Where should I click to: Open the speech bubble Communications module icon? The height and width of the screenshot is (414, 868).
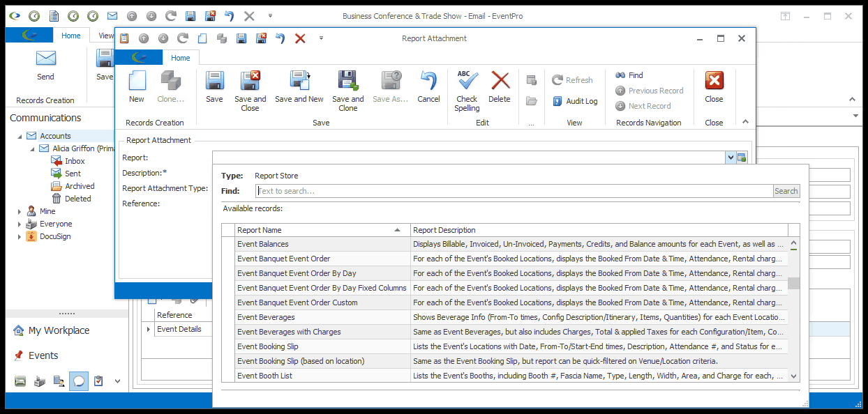coord(79,381)
